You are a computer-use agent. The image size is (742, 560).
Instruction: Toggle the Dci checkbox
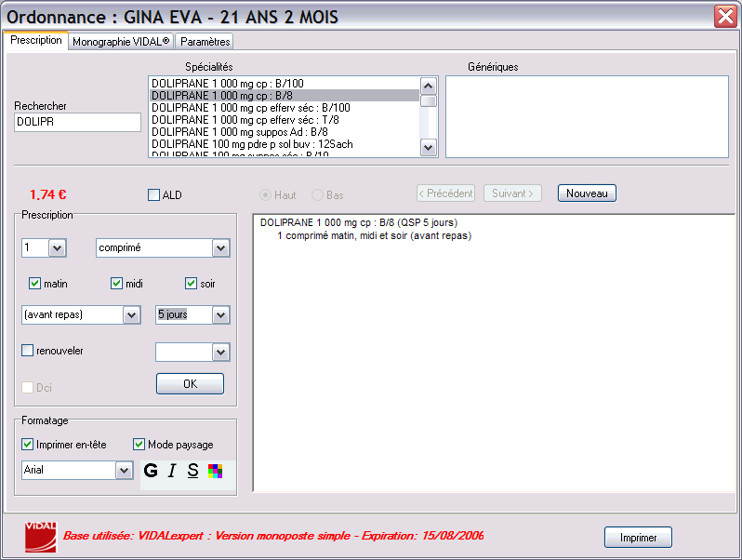[28, 387]
